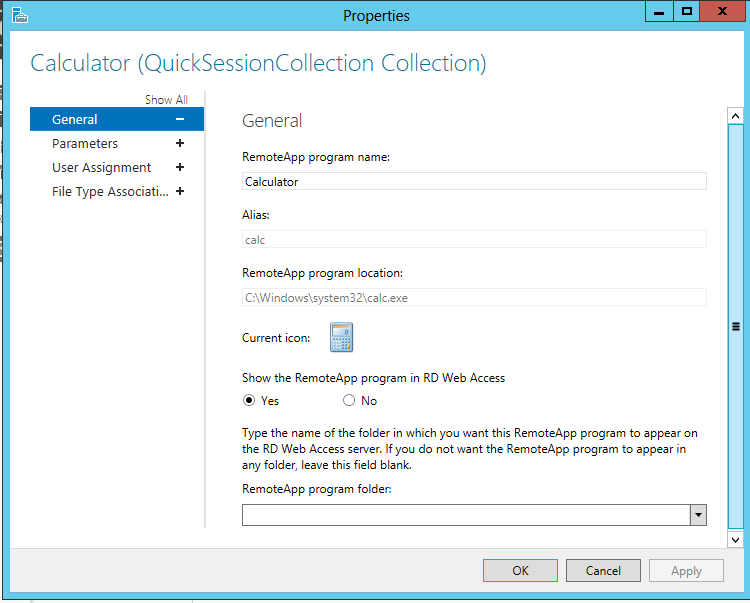Click the scrollbar up arrow
This screenshot has width=750, height=603.
tap(735, 116)
